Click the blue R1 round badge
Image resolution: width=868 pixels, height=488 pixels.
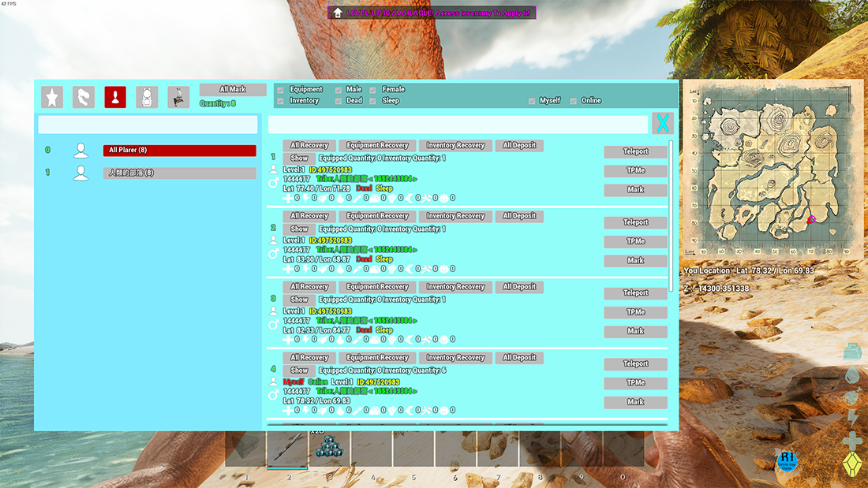pyautogui.click(x=787, y=460)
